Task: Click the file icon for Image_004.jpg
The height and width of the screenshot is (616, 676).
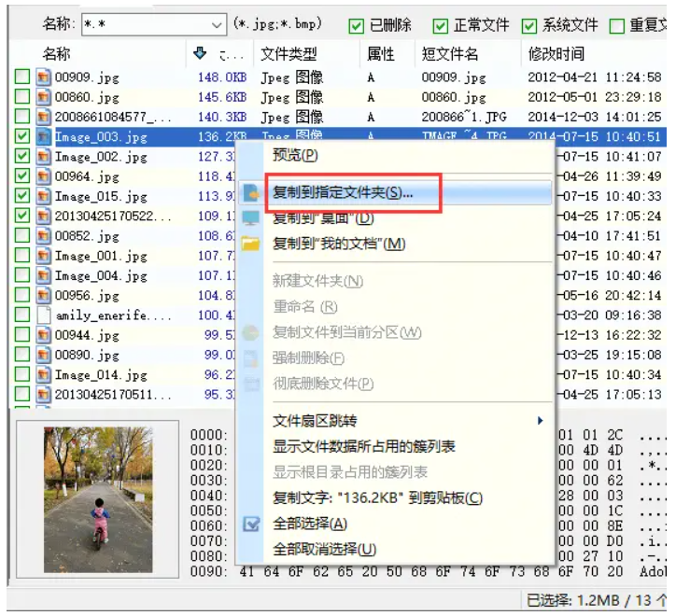Action: pos(43,275)
